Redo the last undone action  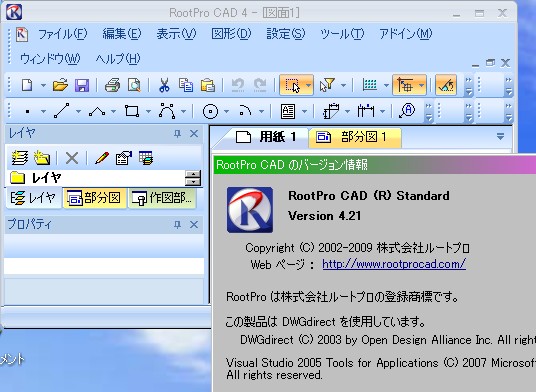260,85
